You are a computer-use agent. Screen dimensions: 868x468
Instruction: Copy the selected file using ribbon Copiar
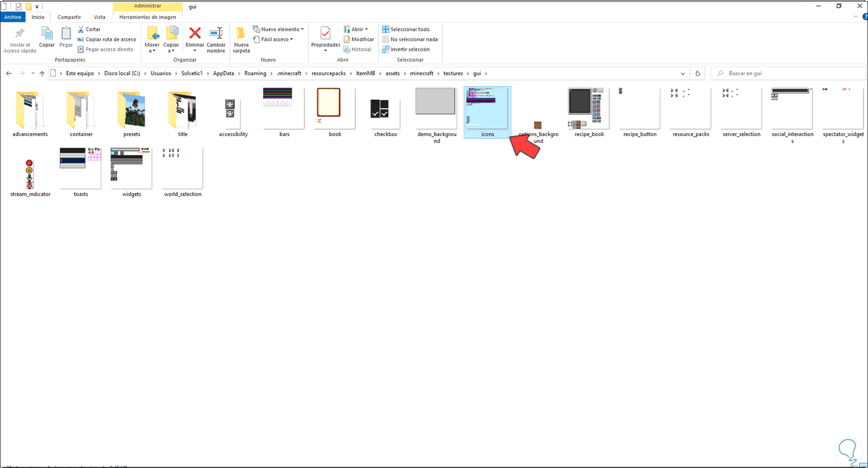click(x=47, y=37)
